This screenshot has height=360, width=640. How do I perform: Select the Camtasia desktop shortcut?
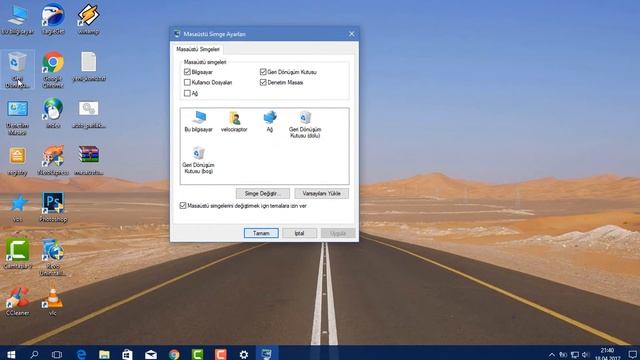[17, 254]
